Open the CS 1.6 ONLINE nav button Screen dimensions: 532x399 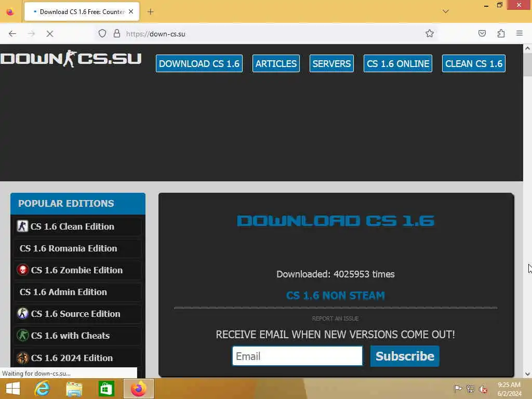pyautogui.click(x=398, y=63)
